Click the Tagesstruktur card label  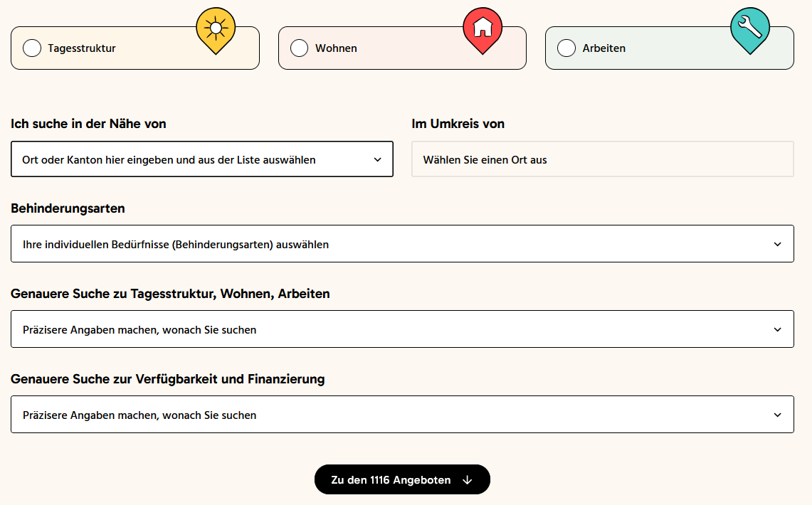(82, 48)
